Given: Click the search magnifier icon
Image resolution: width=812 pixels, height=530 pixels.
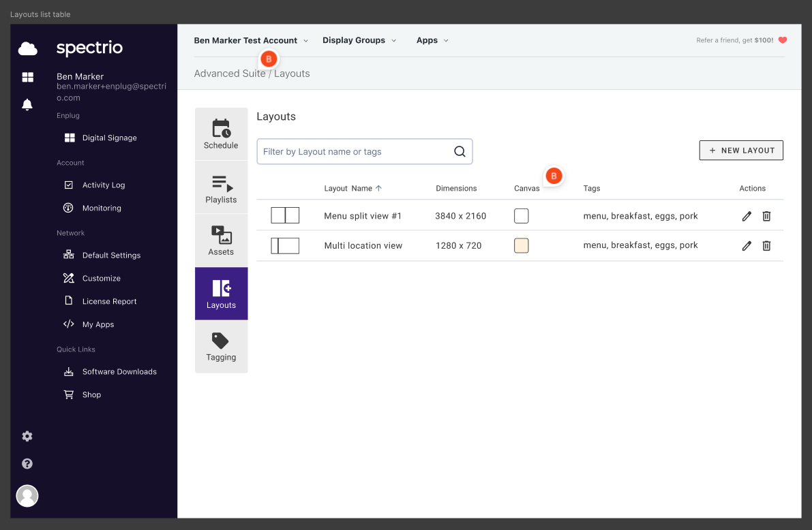Looking at the screenshot, I should (460, 152).
